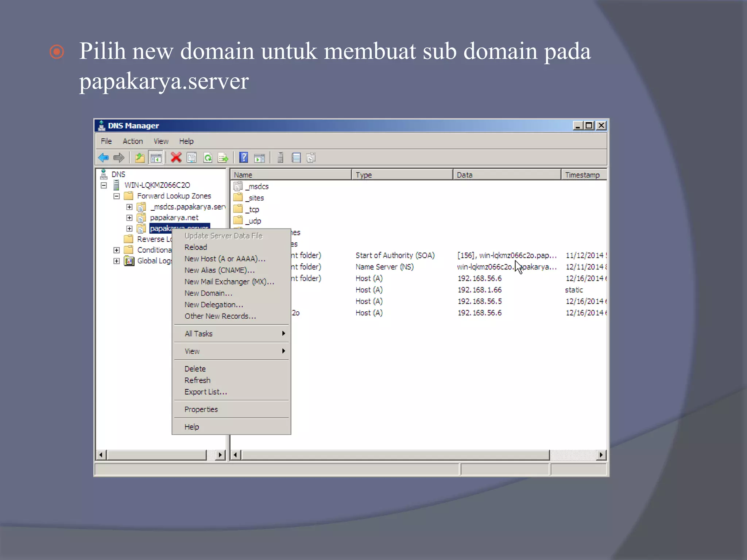The width and height of the screenshot is (747, 560).
Task: Expand the Conditional Forwarders node
Action: tap(117, 250)
